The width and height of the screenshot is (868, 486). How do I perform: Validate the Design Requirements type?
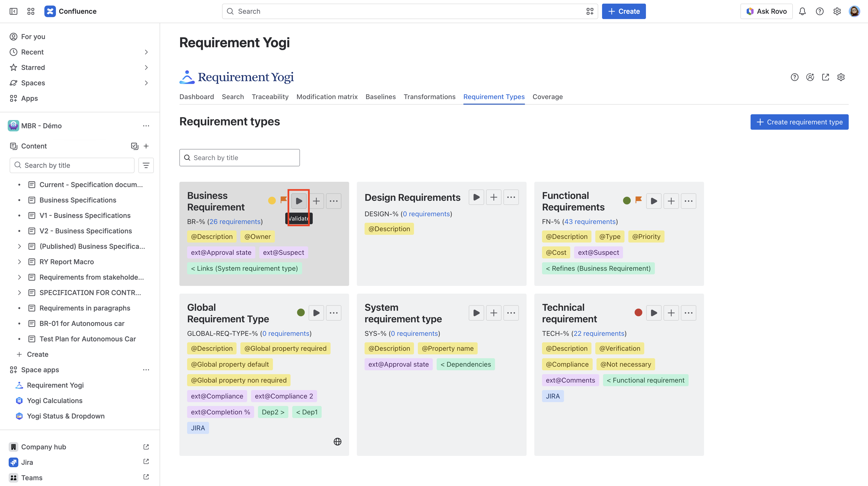(476, 197)
